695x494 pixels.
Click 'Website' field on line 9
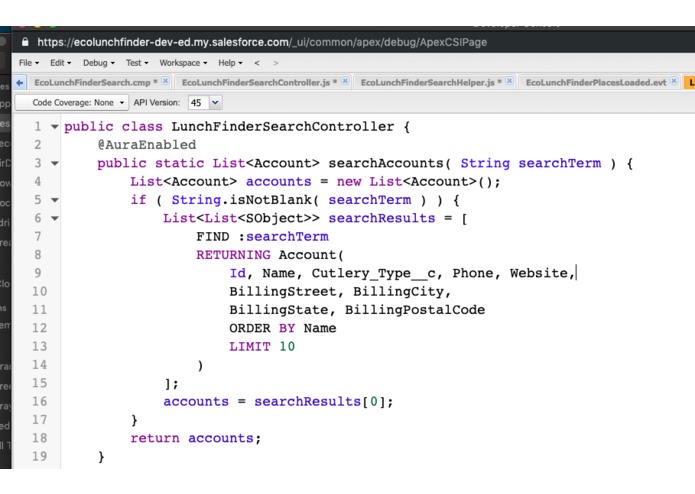click(539, 273)
